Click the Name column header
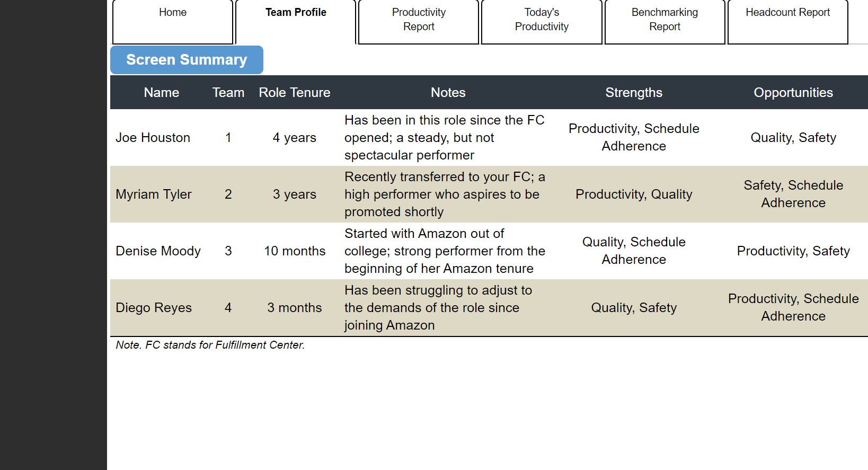This screenshot has height=470, width=868. coord(161,92)
